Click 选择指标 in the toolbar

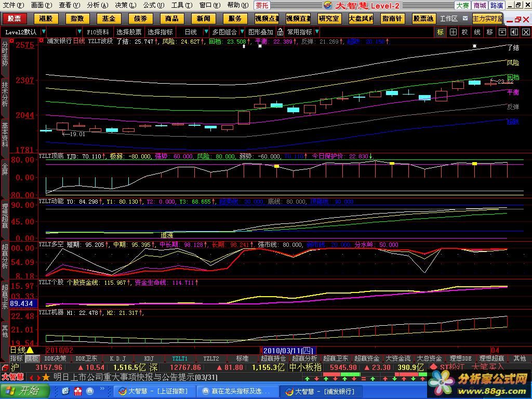(x=160, y=32)
